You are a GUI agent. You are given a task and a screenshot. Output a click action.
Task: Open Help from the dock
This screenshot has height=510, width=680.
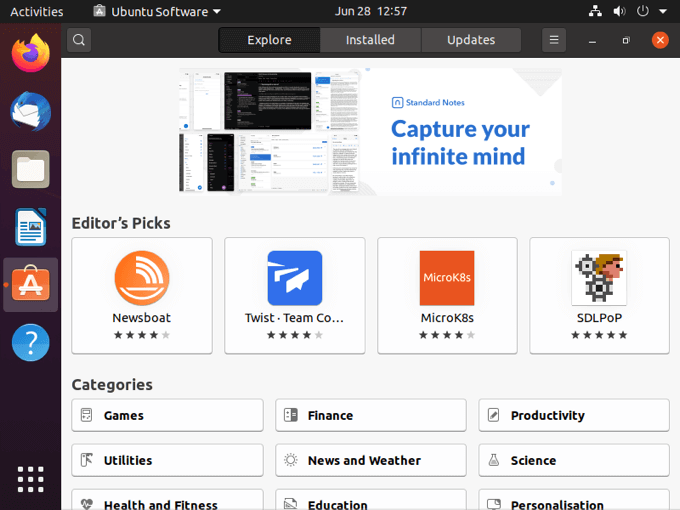pos(31,343)
